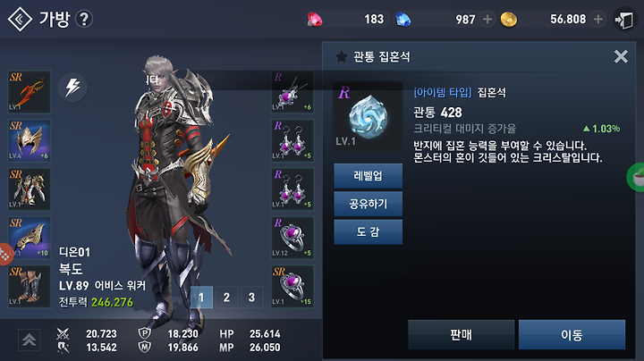Close the 관통 집혼석 item panel
The height and width of the screenshot is (361, 644).
tap(621, 56)
